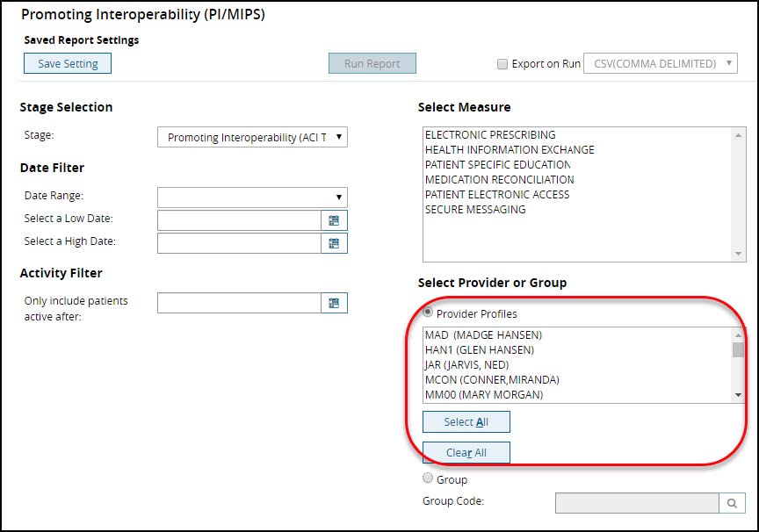The height and width of the screenshot is (532, 759).
Task: Click the Group Code search magnifier icon
Action: pos(733,503)
